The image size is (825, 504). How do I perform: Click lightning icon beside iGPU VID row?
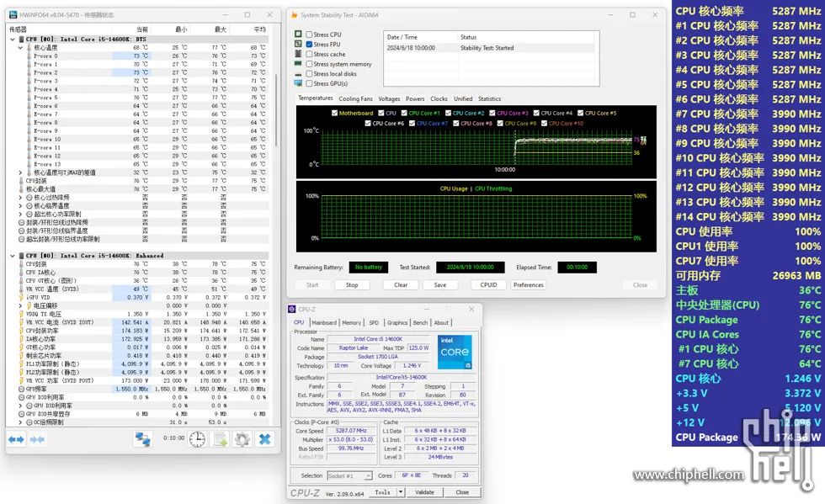click(22, 297)
